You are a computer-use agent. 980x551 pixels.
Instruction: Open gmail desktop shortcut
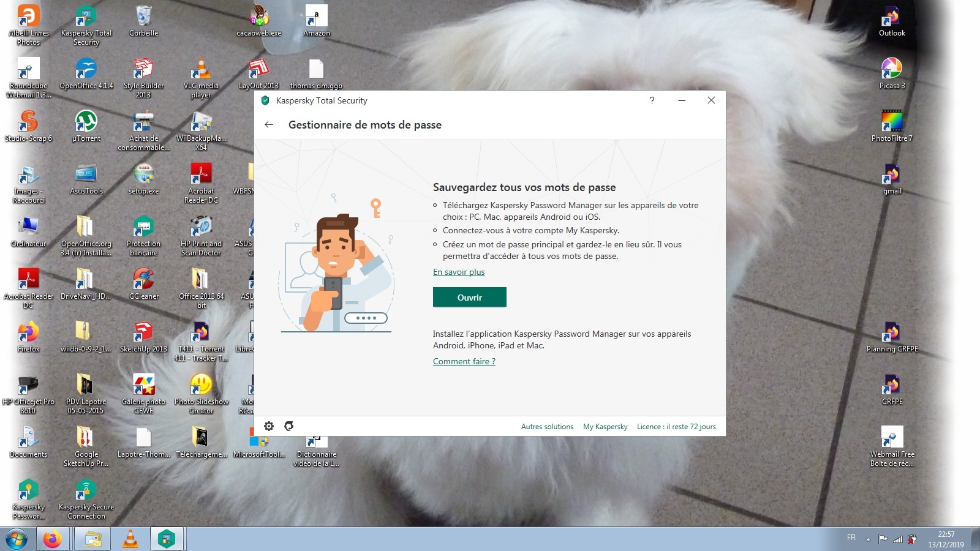coord(892,179)
